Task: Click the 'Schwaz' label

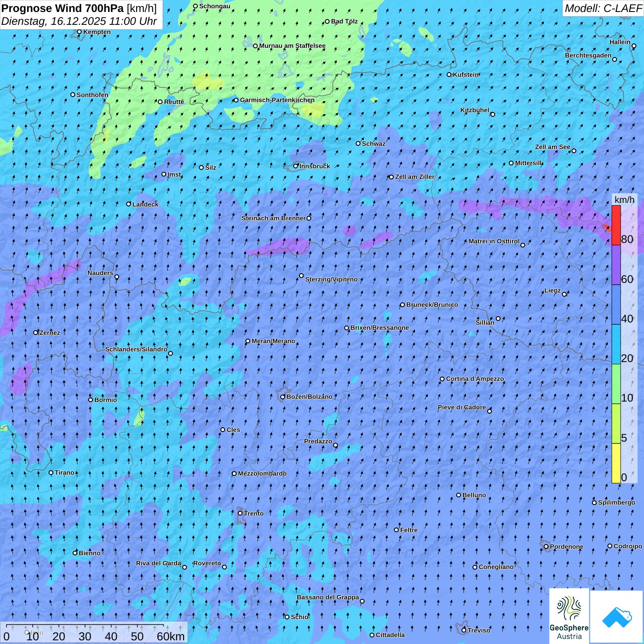Action: (x=374, y=144)
